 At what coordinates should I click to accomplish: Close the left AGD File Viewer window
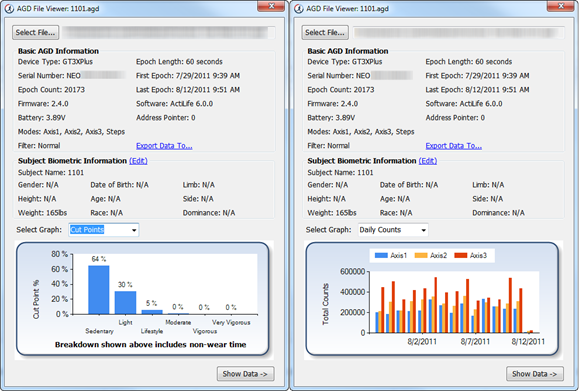point(271,6)
